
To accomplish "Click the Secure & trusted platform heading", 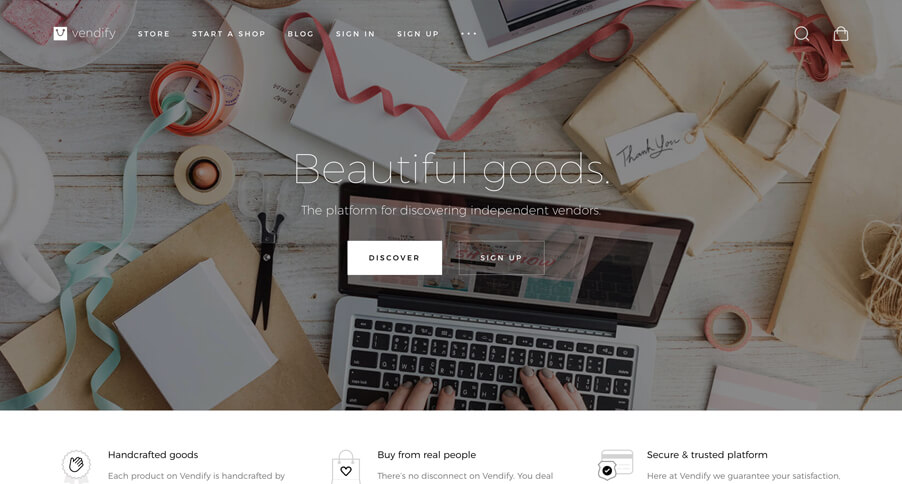I will [707, 455].
